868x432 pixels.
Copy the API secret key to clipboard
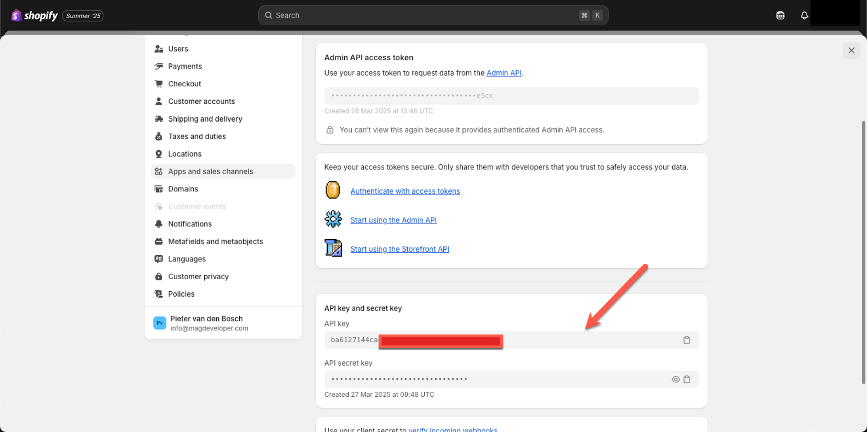click(x=687, y=379)
